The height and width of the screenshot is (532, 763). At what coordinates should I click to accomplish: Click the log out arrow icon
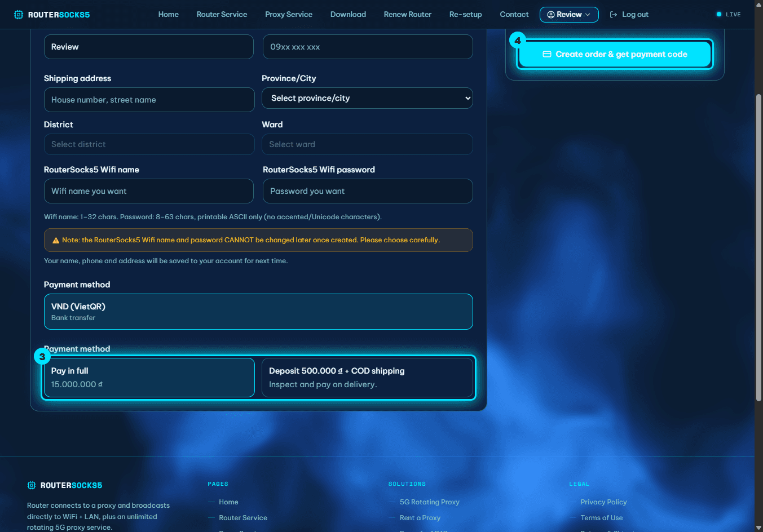614,15
